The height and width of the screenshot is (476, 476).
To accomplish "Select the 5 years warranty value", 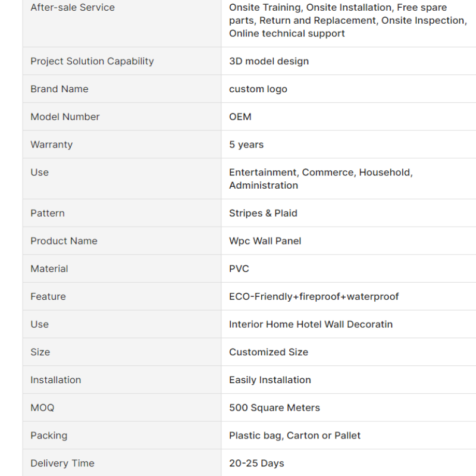I will (x=246, y=145).
